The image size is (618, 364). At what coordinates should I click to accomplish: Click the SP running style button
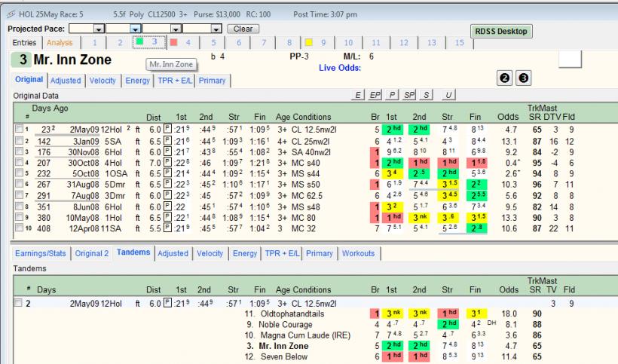pos(409,95)
